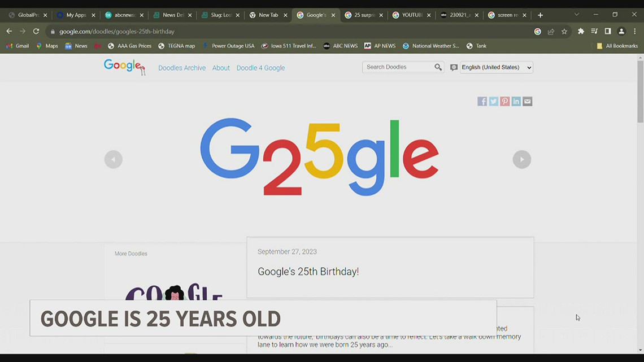Show previous doodle with left arrow
The image size is (644, 362).
[114, 159]
